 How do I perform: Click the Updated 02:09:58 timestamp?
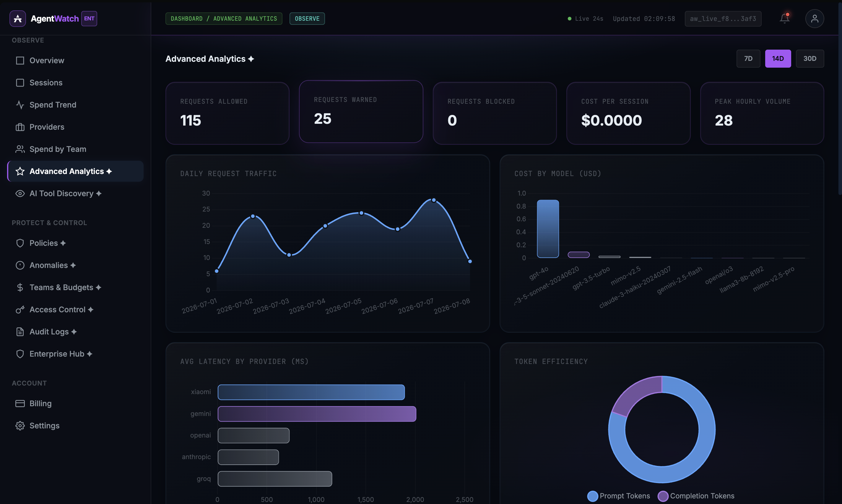point(644,19)
